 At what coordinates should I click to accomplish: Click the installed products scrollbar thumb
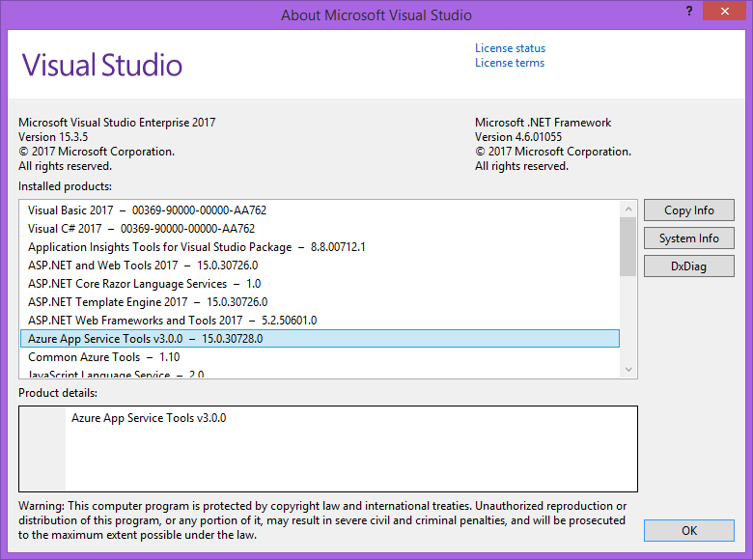pos(628,247)
